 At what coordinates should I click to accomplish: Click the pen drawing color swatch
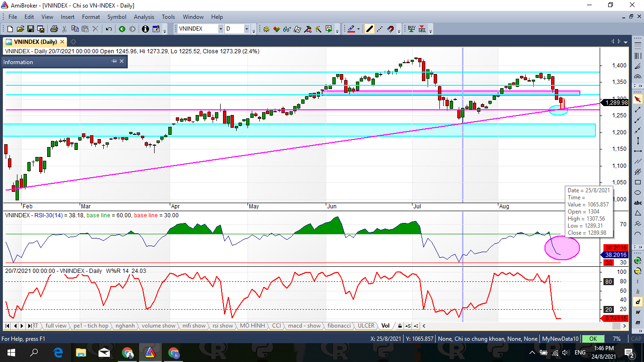point(351,29)
